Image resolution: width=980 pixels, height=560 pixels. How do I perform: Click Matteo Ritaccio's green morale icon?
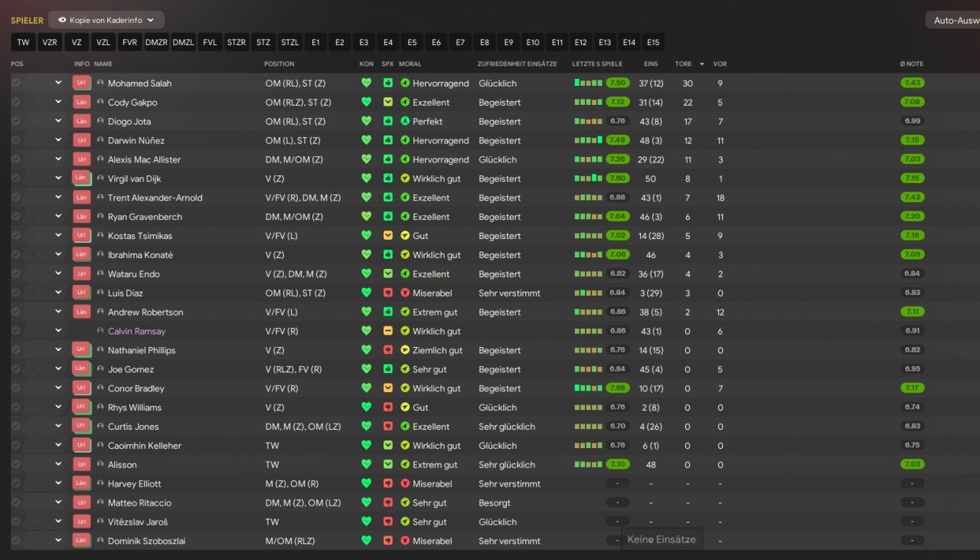pyautogui.click(x=405, y=503)
